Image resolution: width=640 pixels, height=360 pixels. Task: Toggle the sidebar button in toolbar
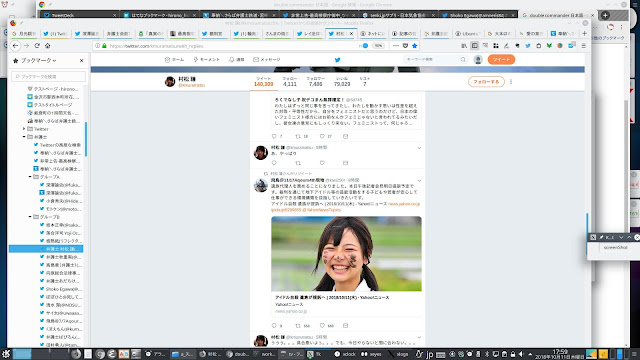[474, 46]
